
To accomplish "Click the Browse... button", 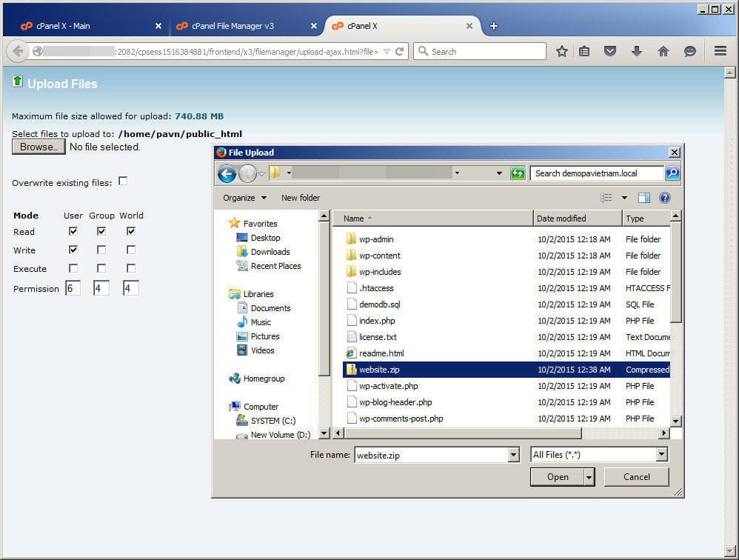I will pos(39,147).
